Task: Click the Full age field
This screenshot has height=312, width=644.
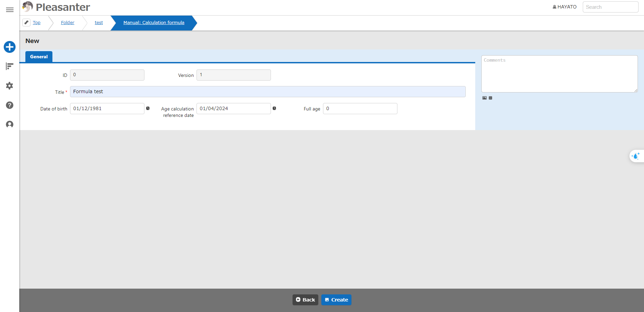Action: click(360, 108)
